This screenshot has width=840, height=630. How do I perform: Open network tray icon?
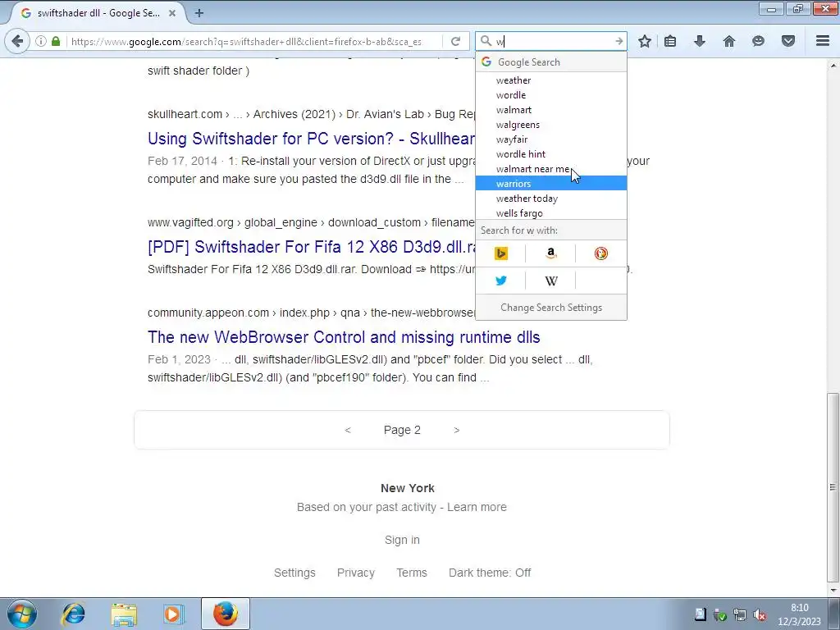click(x=740, y=614)
